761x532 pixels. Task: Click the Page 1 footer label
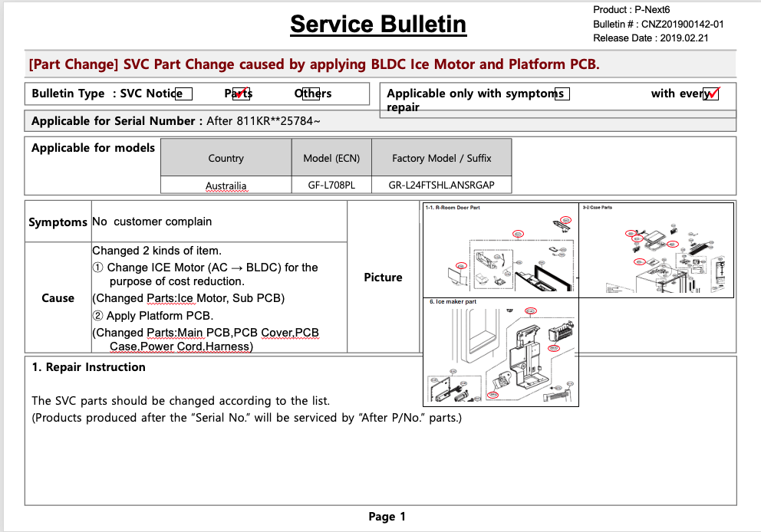point(387,517)
